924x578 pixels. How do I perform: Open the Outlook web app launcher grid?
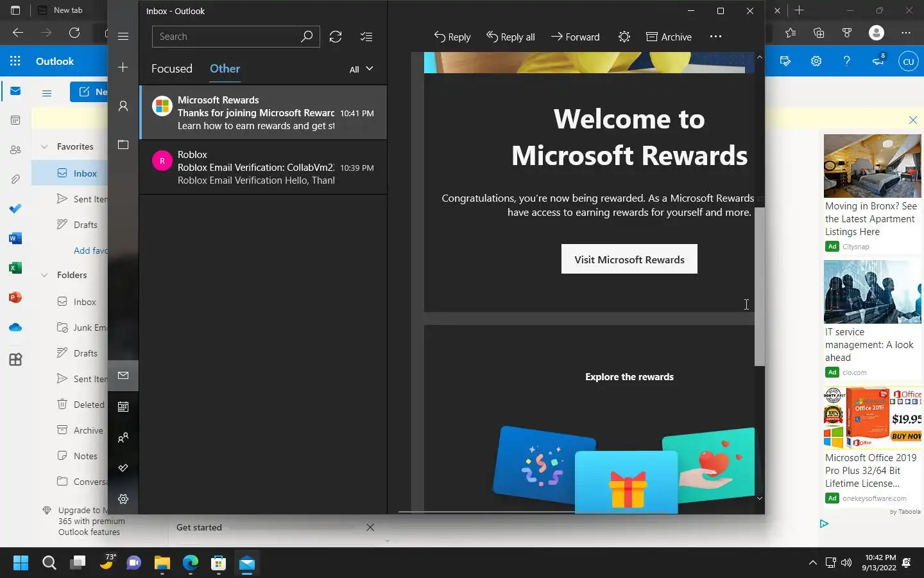(15, 61)
